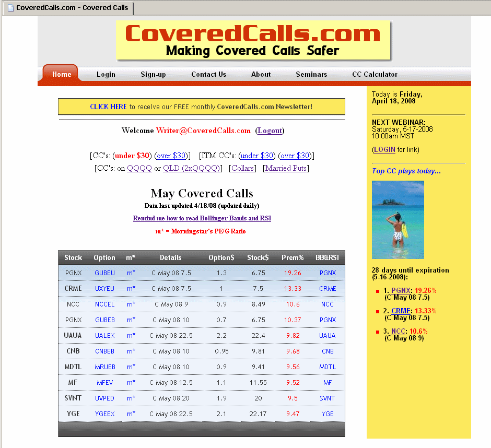Image resolution: width=491 pixels, height=448 pixels.
Task: Open CNB chart in BB&RSI column
Action: pos(328,351)
